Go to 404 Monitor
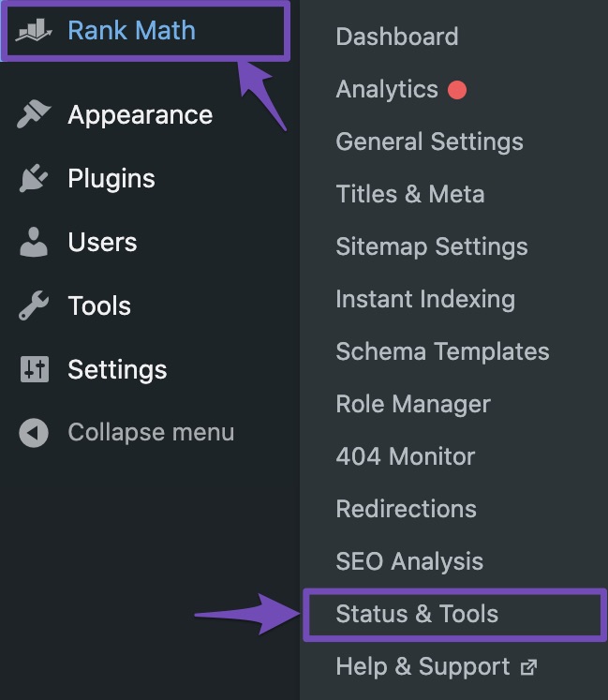The image size is (608, 700). [x=406, y=456]
